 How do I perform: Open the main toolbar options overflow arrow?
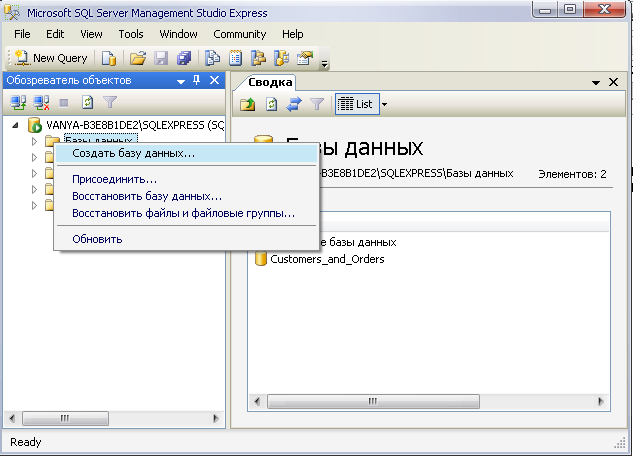pyautogui.click(x=325, y=63)
